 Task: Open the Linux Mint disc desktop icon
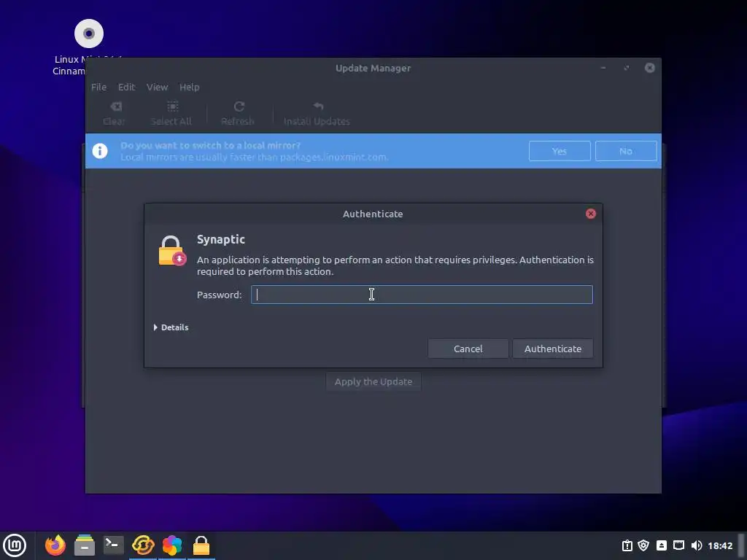[x=88, y=34]
